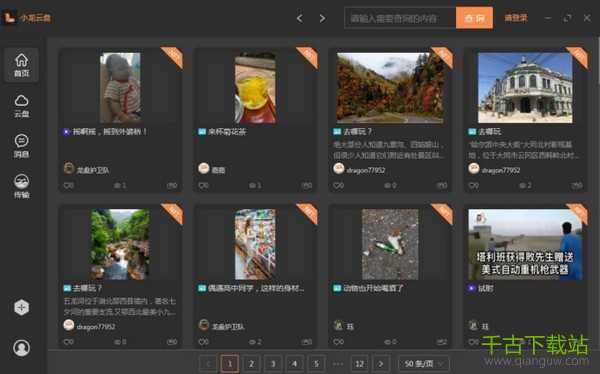The image size is (600, 374).
Task: Click 龙鑫护卫队 avatar on baby photo post
Action: tap(69, 168)
